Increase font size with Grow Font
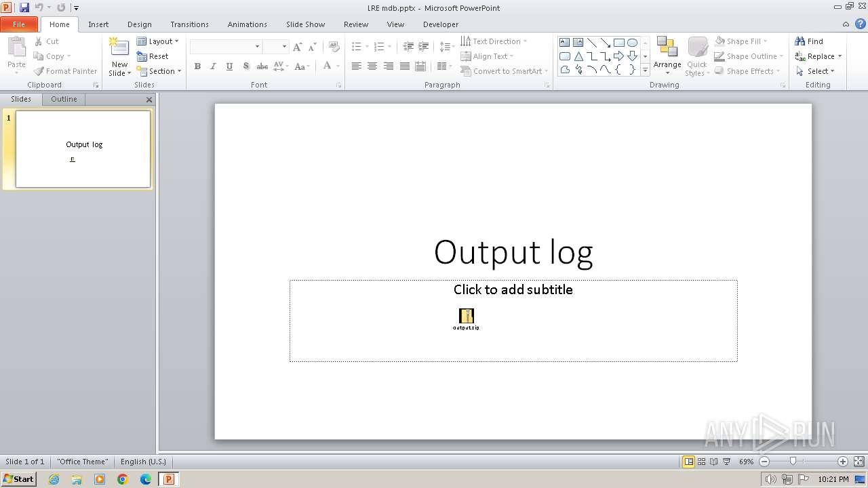This screenshot has width=868, height=488. point(297,47)
